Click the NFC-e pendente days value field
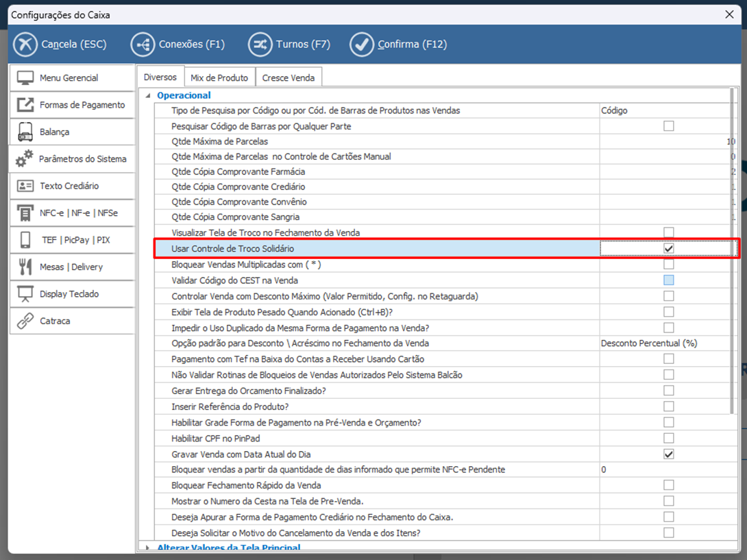The width and height of the screenshot is (747, 560). (665, 470)
